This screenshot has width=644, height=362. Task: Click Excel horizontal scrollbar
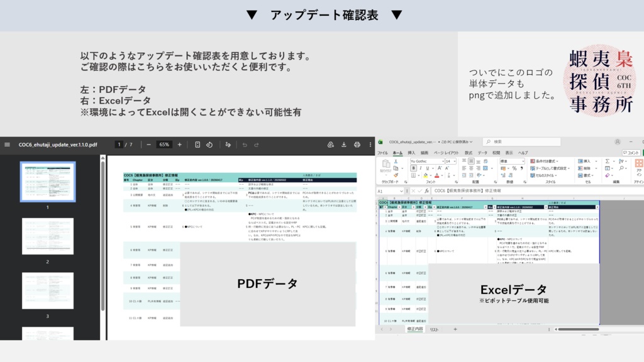[579, 329]
